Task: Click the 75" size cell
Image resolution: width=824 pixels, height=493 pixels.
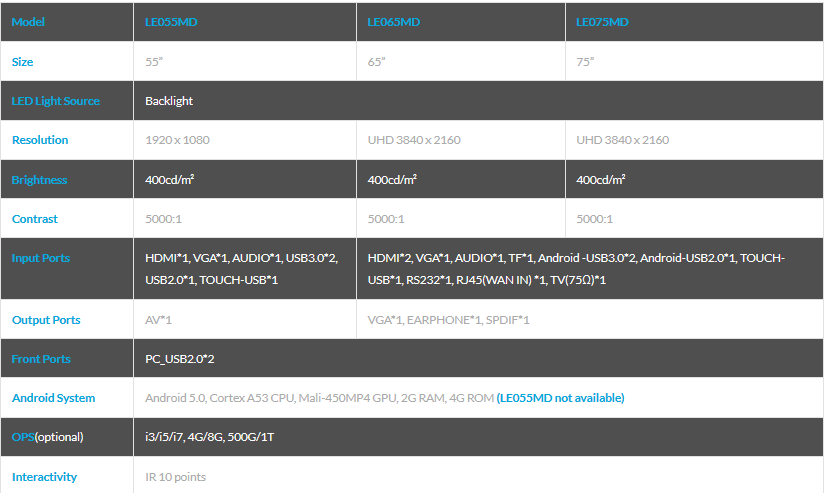Action: coord(585,62)
